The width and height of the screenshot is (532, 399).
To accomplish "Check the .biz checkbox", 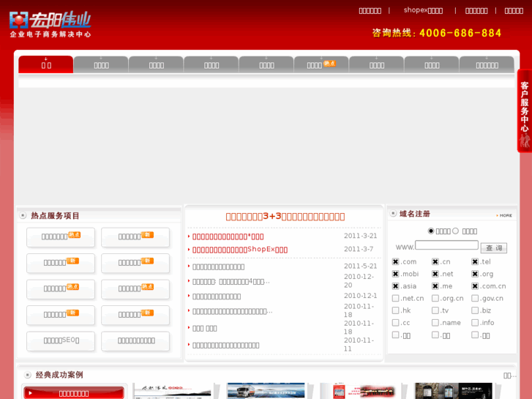I will pyautogui.click(x=475, y=310).
